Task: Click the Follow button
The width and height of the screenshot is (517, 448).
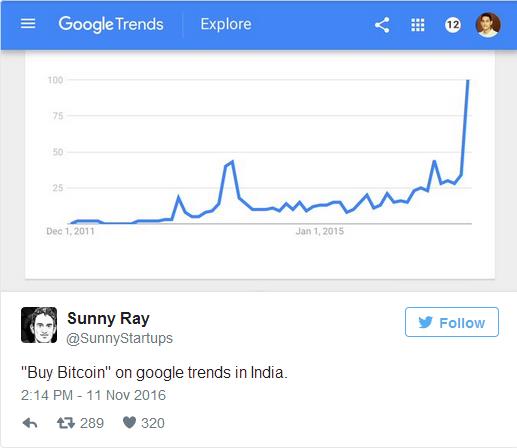Action: pyautogui.click(x=452, y=322)
